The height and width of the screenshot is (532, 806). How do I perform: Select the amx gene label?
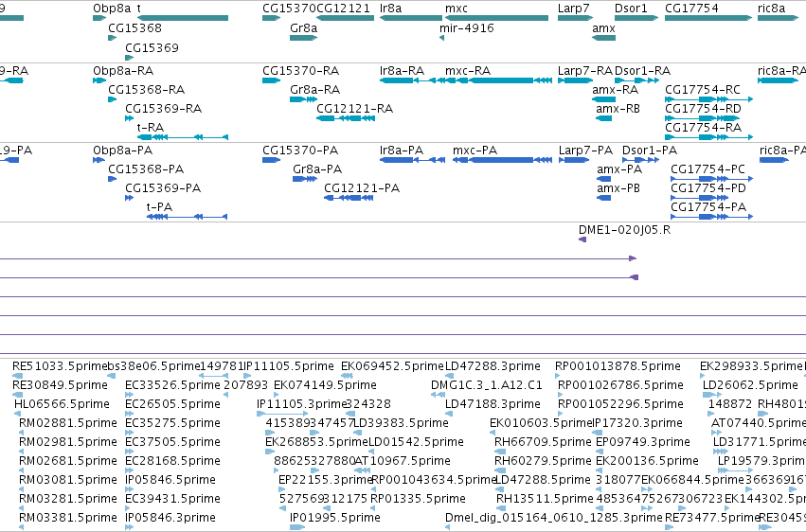(603, 28)
